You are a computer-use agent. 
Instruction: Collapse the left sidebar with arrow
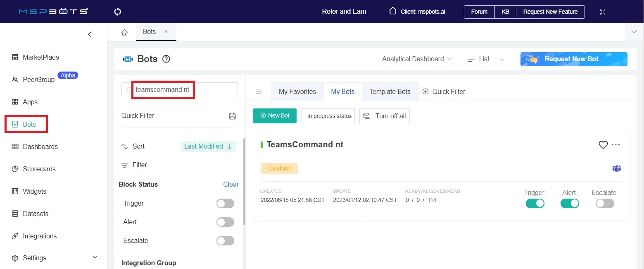(x=90, y=34)
